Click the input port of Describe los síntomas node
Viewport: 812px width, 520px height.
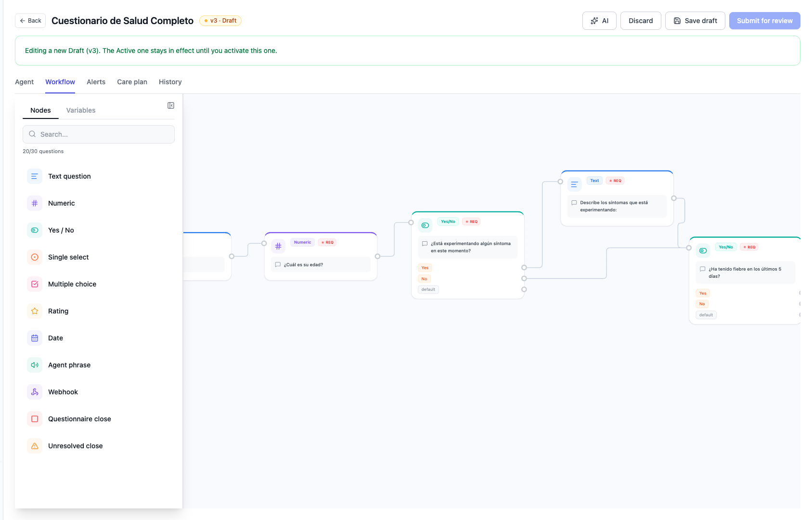[560, 182]
